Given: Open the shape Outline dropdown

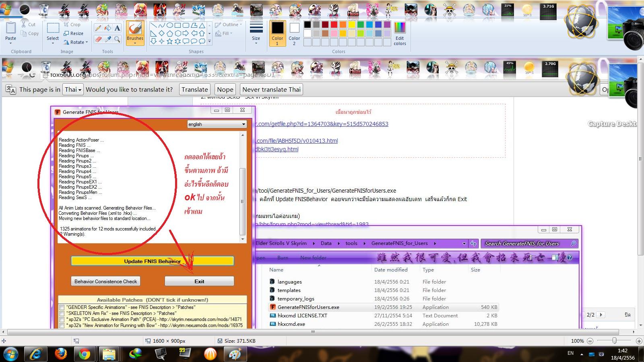Looking at the screenshot, I should [x=229, y=25].
